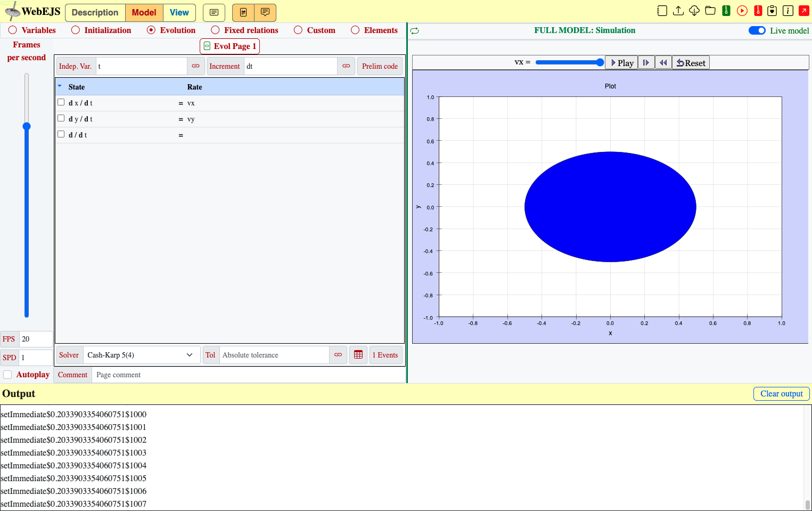Open the folder icon in top toolbar
812x511 pixels.
(x=710, y=11)
